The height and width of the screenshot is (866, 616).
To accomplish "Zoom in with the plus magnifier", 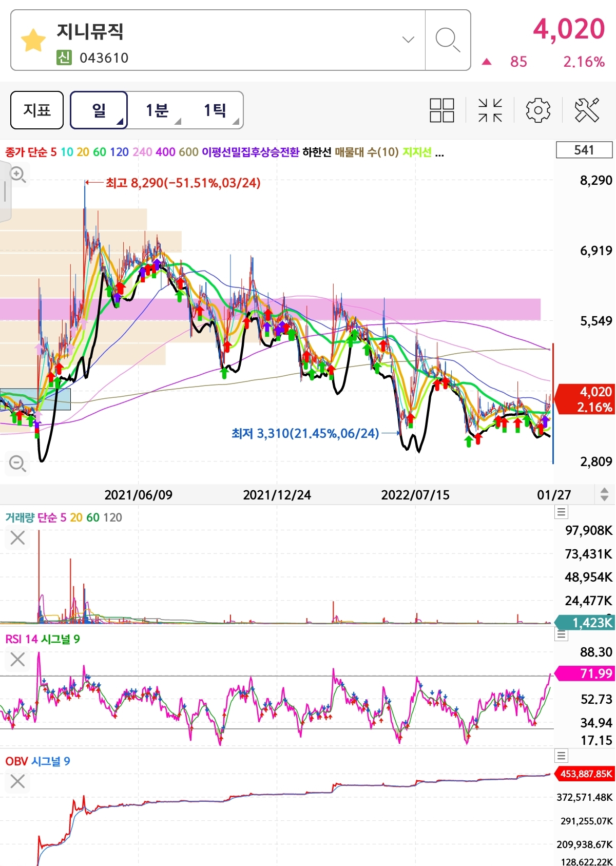I will click(18, 175).
